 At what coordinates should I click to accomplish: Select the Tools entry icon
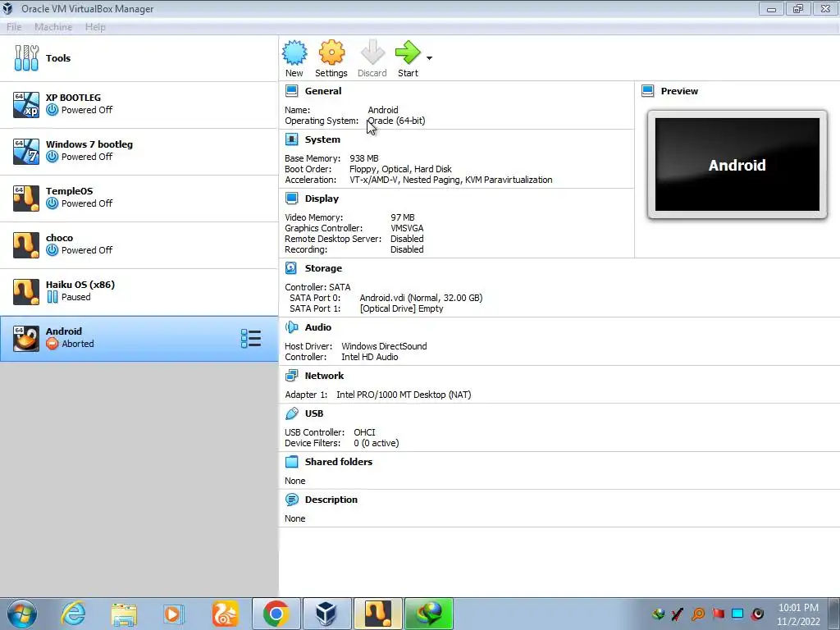(26, 58)
